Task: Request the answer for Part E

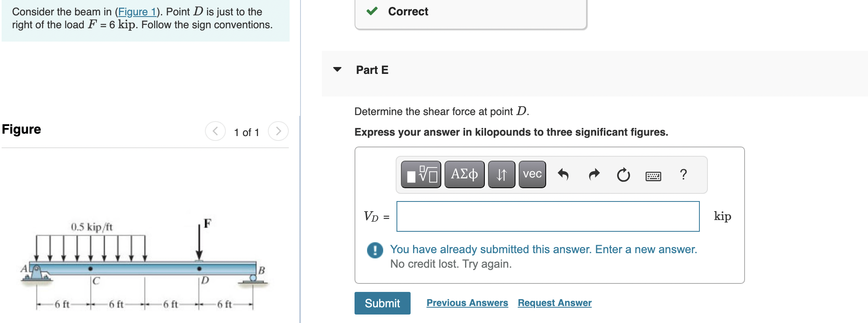Action: pyautogui.click(x=554, y=302)
